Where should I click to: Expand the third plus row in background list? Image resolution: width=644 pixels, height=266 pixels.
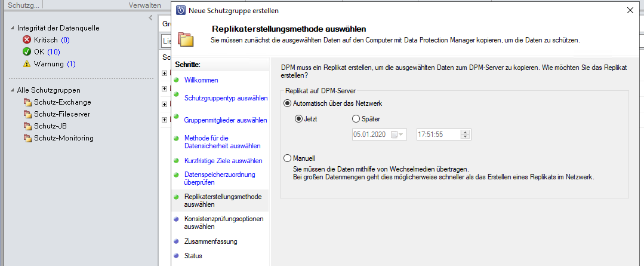[x=165, y=104]
